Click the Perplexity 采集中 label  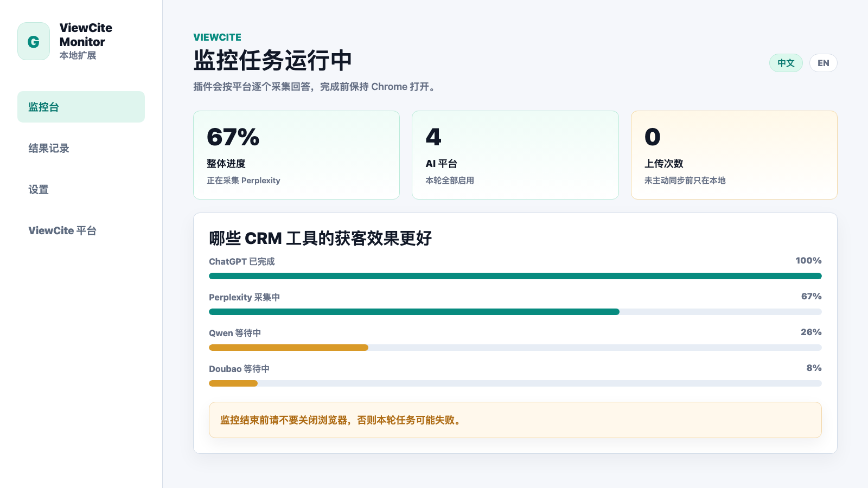point(245,297)
